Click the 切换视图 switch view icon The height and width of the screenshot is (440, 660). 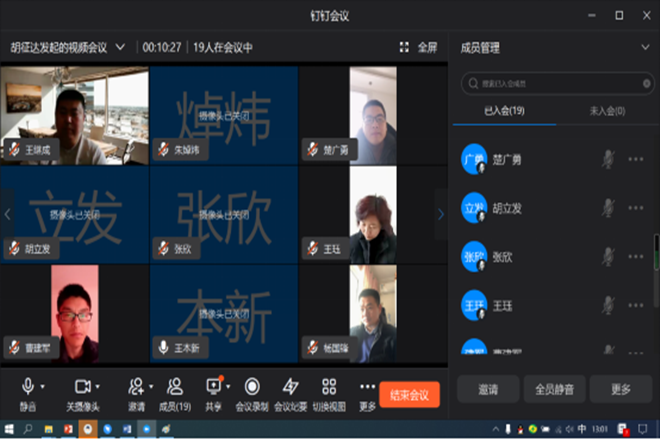tap(329, 387)
